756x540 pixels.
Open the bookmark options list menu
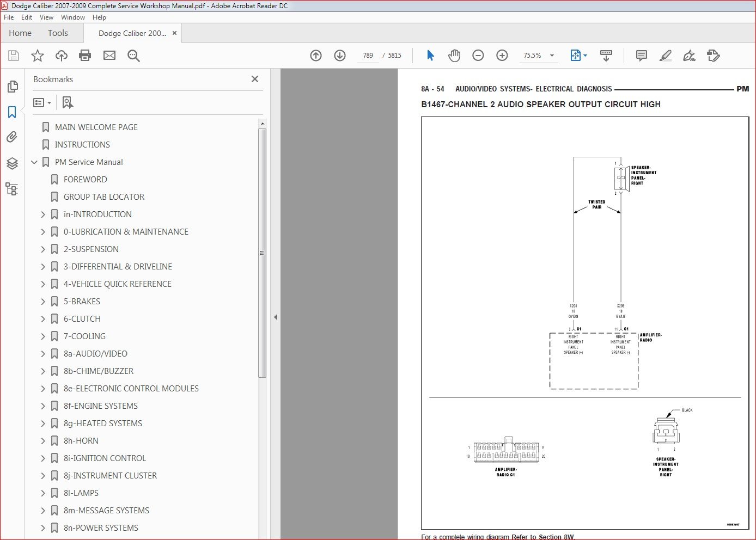(42, 102)
